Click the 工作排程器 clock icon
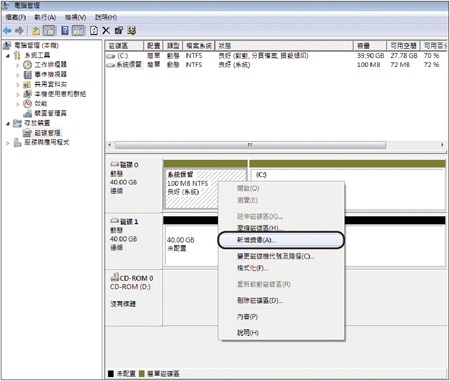Image resolution: width=450 pixels, height=381 pixels. point(27,65)
